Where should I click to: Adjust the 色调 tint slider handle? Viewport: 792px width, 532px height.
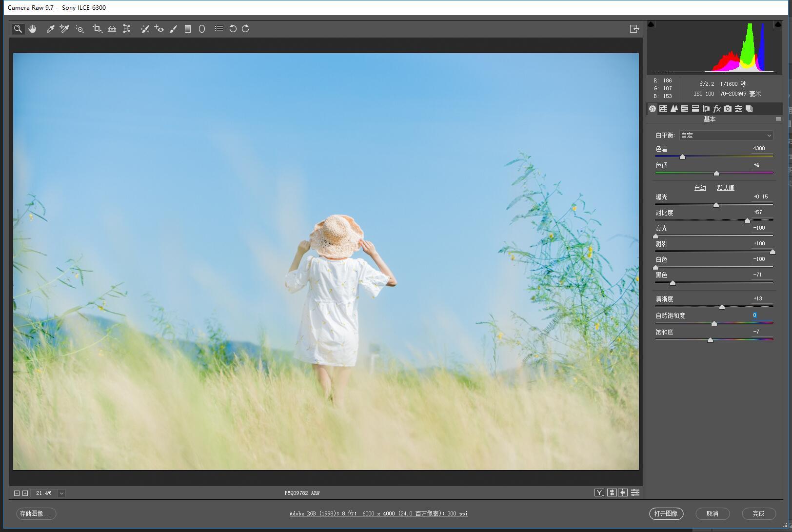point(716,173)
